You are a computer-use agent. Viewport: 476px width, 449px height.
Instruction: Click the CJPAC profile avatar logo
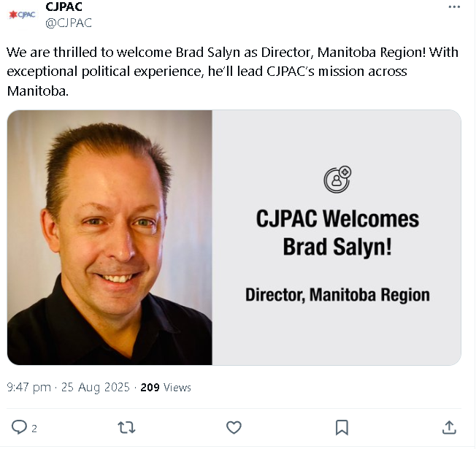[22, 15]
